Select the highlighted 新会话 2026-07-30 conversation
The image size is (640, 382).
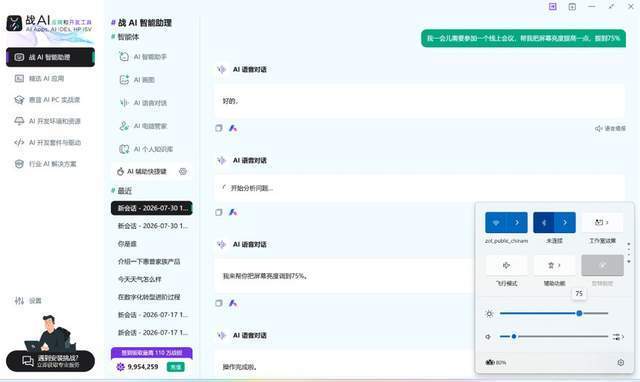151,208
